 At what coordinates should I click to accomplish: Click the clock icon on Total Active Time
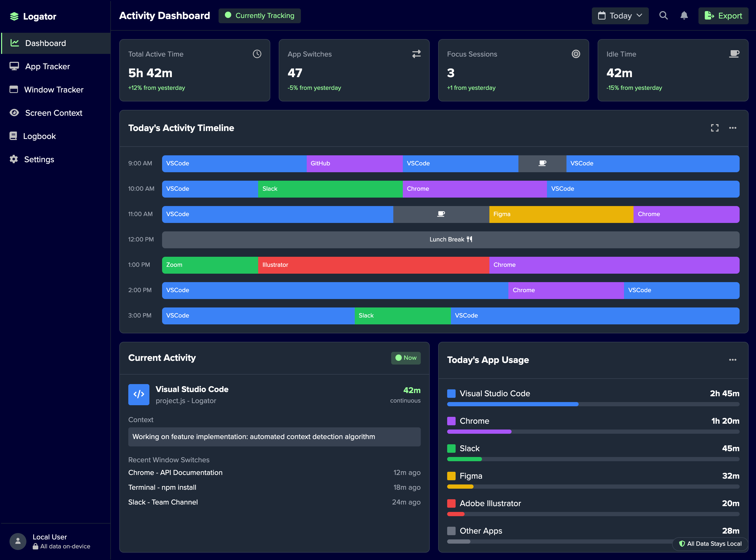click(257, 54)
